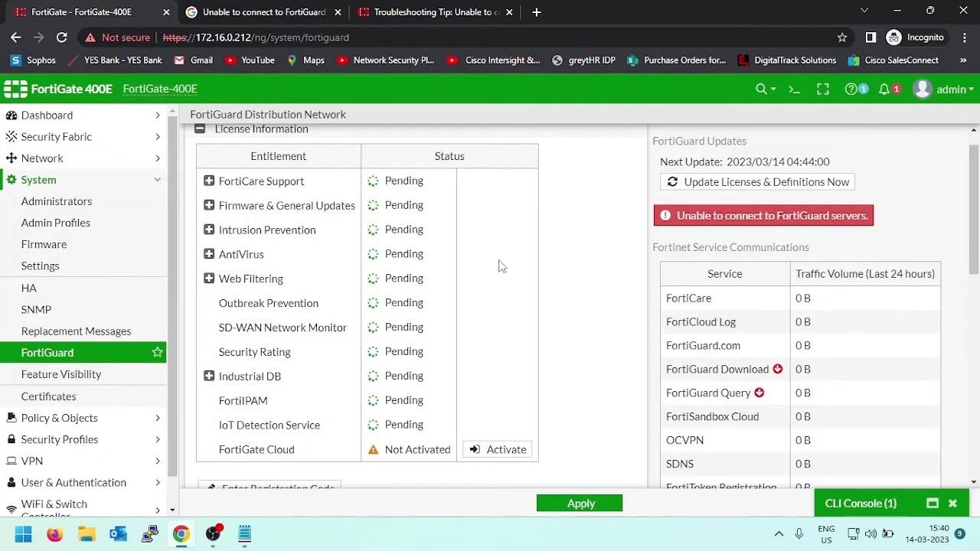980x551 pixels.
Task: Expand the Intrusion Prevention row
Action: click(209, 230)
